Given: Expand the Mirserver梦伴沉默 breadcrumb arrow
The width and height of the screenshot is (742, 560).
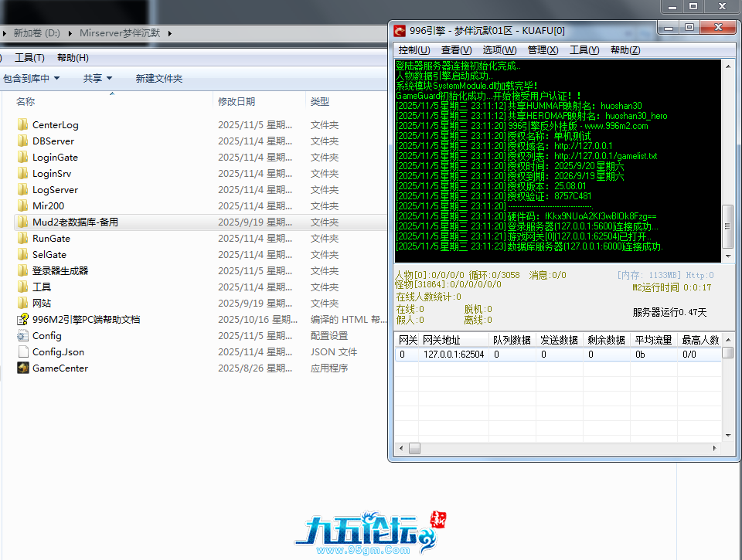Looking at the screenshot, I should [170, 33].
